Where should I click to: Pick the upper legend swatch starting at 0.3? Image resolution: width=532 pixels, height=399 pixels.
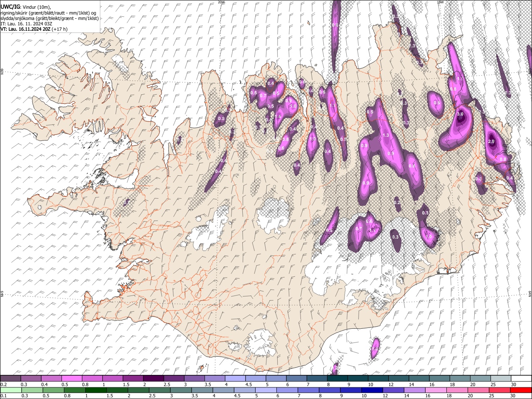tap(31, 379)
